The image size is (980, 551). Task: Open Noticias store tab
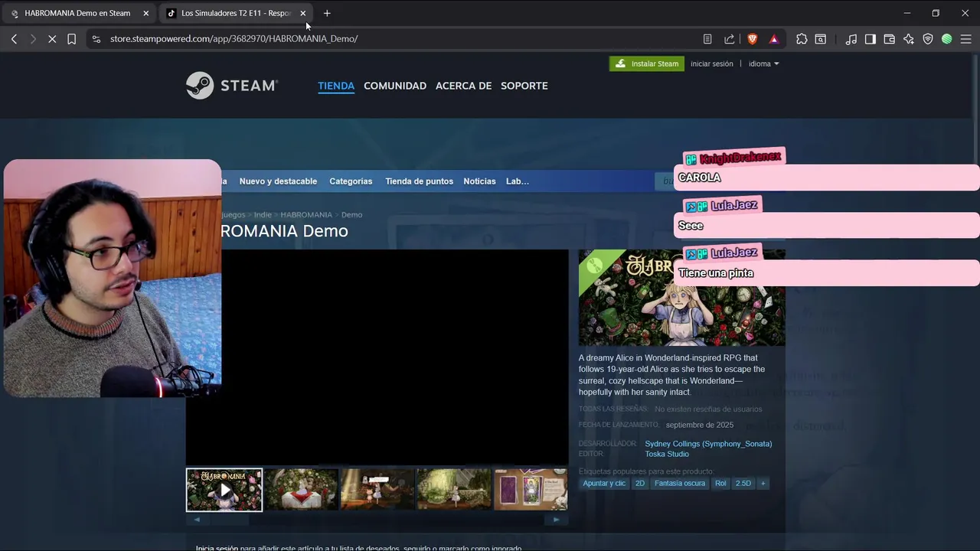pyautogui.click(x=479, y=181)
